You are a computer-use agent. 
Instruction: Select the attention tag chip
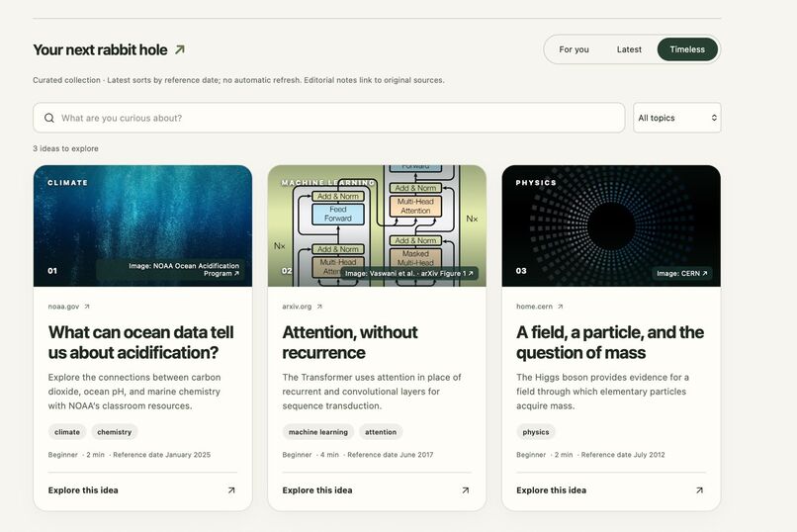[x=381, y=432]
